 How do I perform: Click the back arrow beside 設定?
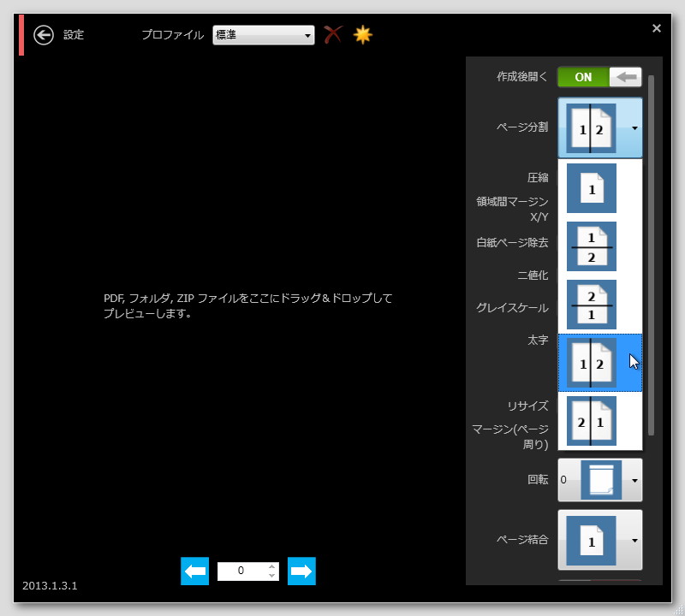[x=43, y=35]
